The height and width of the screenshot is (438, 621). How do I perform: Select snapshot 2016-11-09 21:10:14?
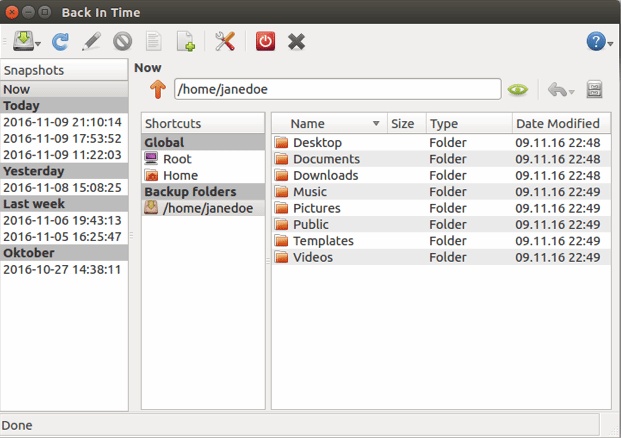[x=62, y=122]
